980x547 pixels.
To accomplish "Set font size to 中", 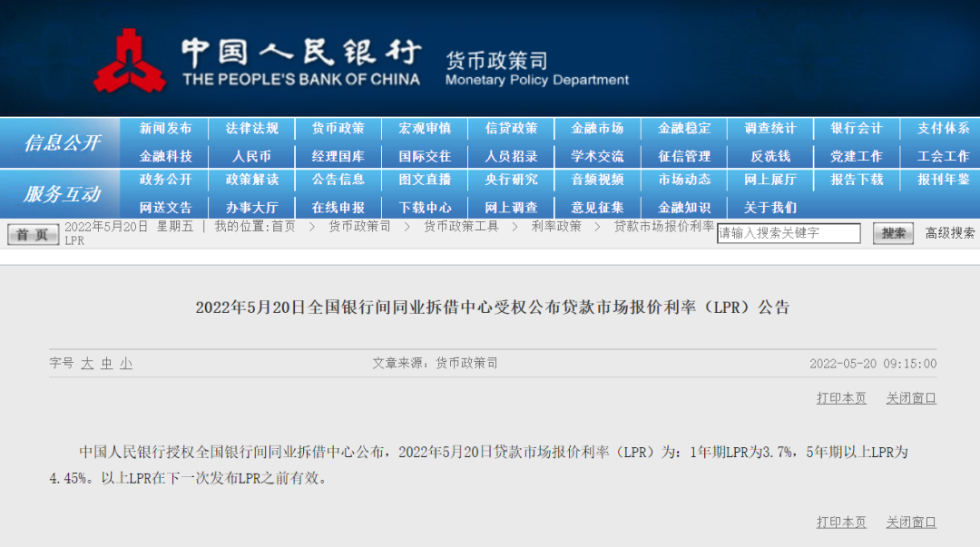I will [x=106, y=364].
